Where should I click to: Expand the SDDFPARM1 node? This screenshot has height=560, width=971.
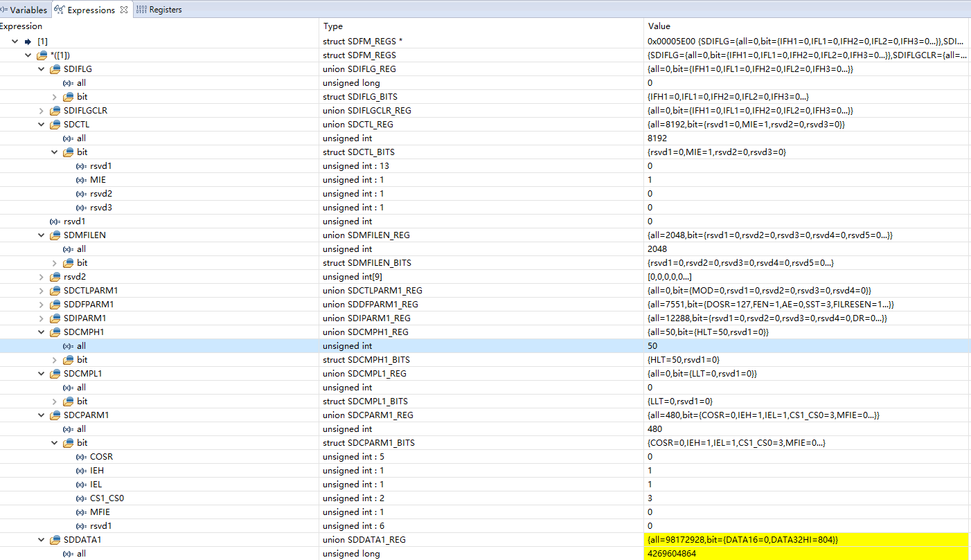tap(42, 305)
